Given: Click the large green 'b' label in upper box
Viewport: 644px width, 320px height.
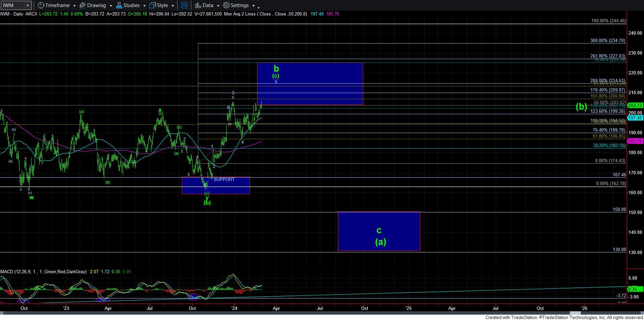Looking at the screenshot, I should point(276,68).
